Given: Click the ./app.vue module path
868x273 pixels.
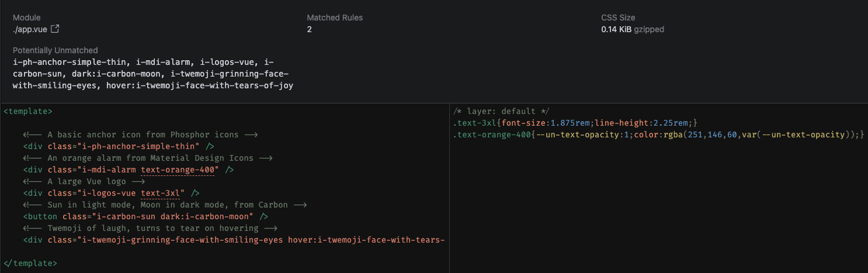Looking at the screenshot, I should (x=30, y=29).
